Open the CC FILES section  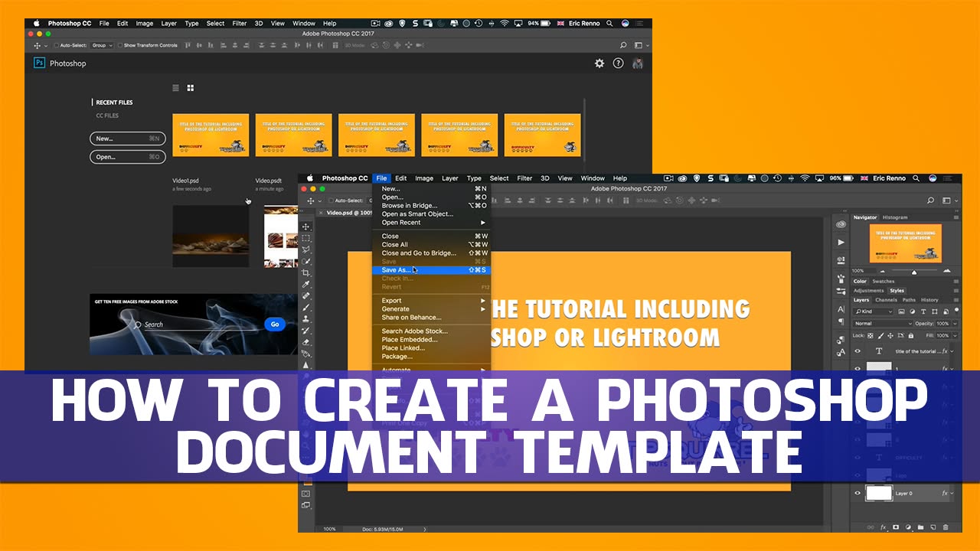[x=107, y=116]
